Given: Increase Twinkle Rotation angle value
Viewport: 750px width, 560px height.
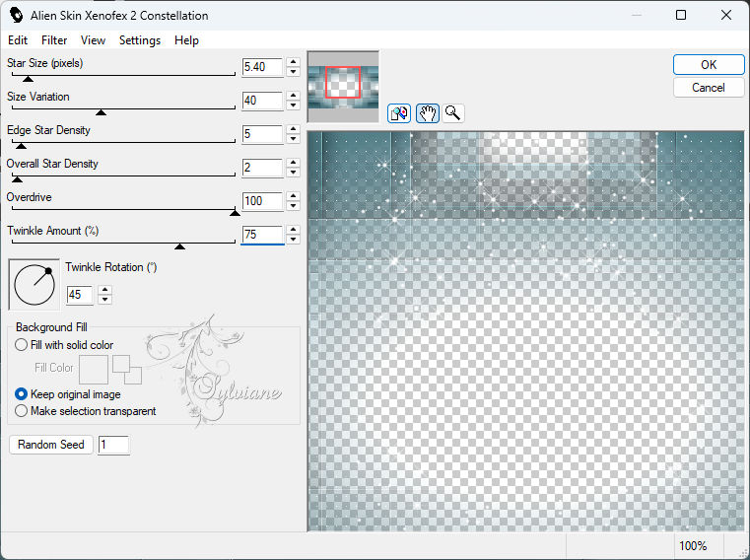Looking at the screenshot, I should click(x=104, y=290).
